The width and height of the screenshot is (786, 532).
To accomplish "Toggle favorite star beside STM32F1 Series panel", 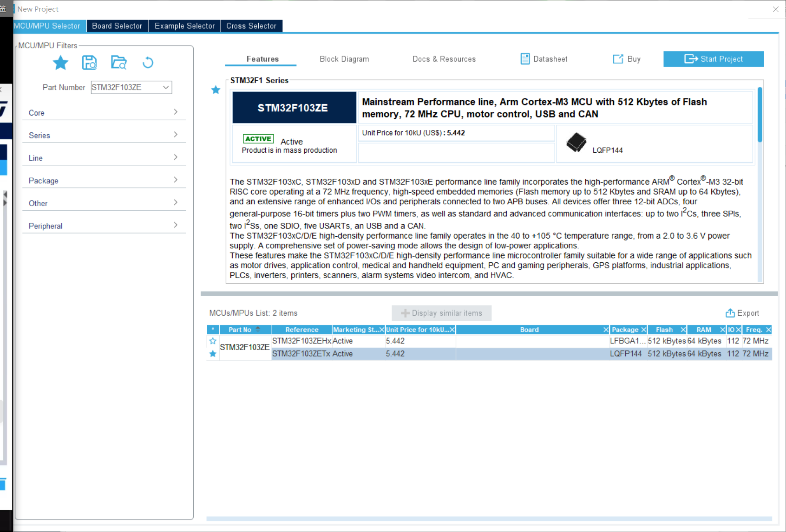I will coord(216,90).
